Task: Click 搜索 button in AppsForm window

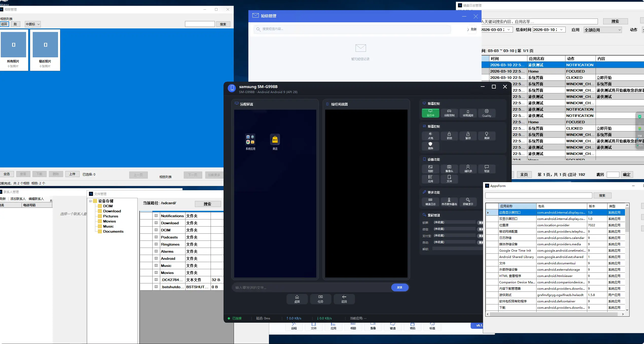Action: pos(602,195)
